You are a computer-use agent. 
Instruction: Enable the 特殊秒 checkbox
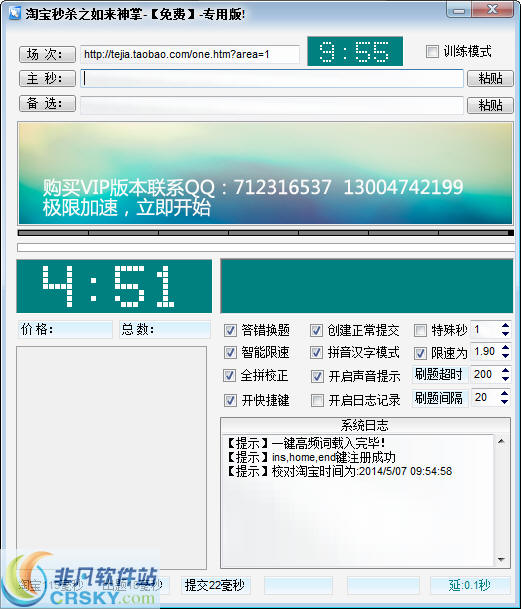click(420, 331)
